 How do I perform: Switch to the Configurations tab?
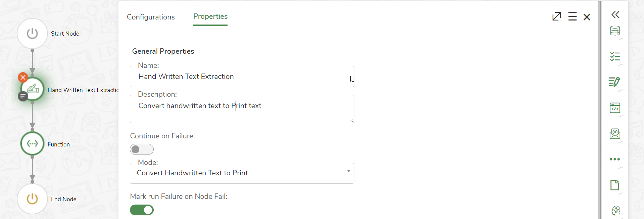pos(151,17)
